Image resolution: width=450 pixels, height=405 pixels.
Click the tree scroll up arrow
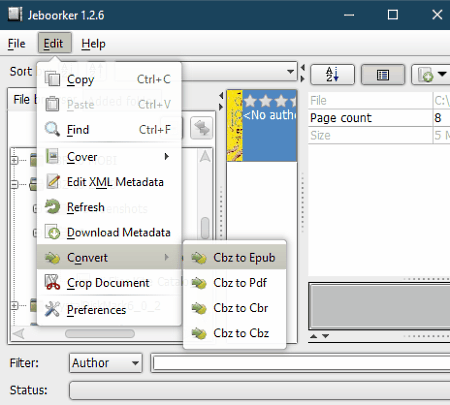click(205, 156)
